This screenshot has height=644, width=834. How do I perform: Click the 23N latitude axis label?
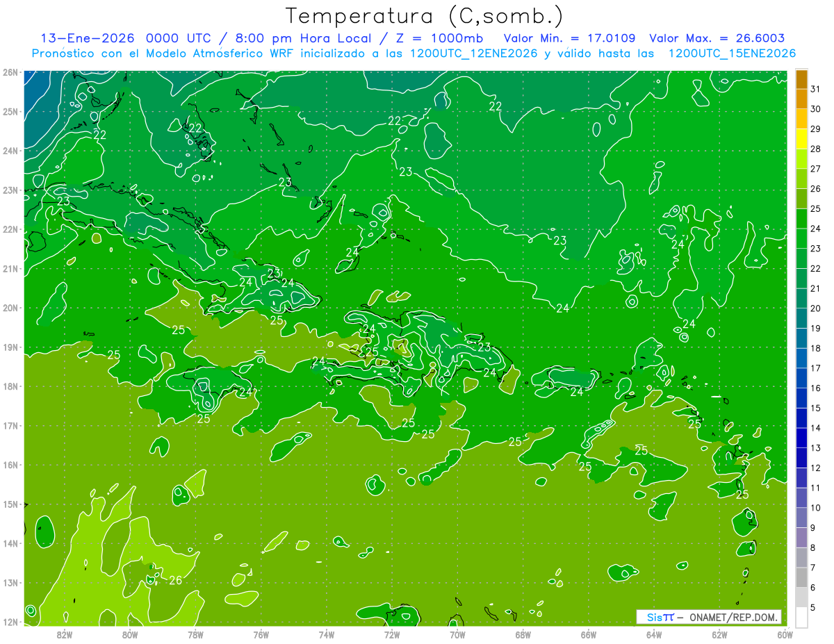point(10,190)
